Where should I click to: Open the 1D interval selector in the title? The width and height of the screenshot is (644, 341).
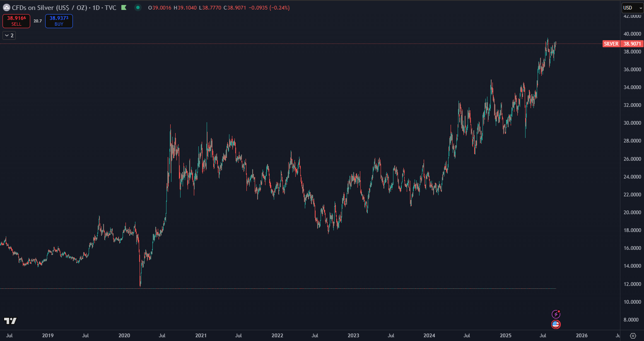[96, 8]
